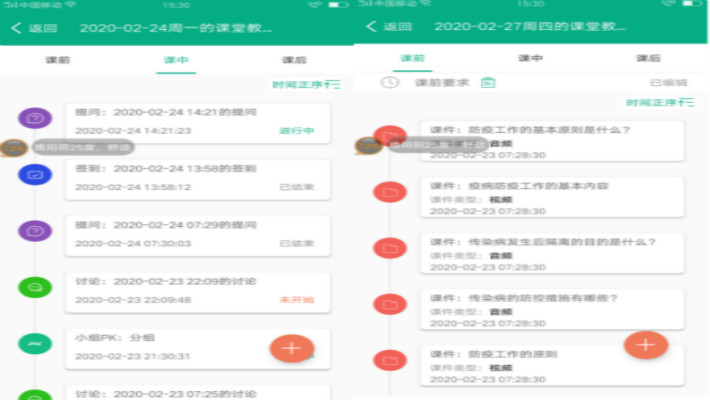Go back from the 2020-02-24 class page
This screenshot has width=710, height=400.
(34, 27)
